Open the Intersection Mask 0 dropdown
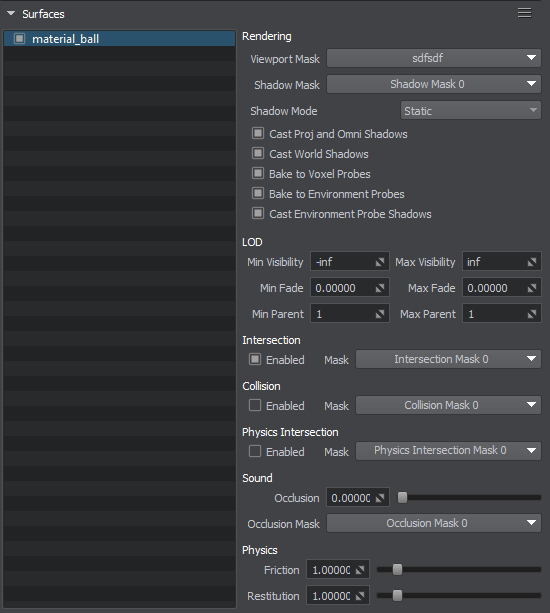Screen dimensions: 550x613 tap(448, 359)
